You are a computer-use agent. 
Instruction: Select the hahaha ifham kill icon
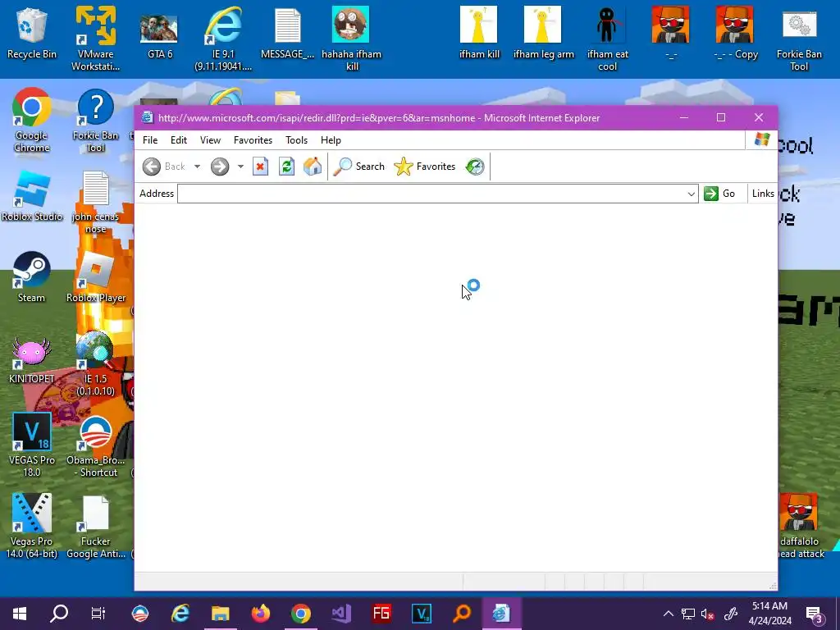(x=351, y=39)
